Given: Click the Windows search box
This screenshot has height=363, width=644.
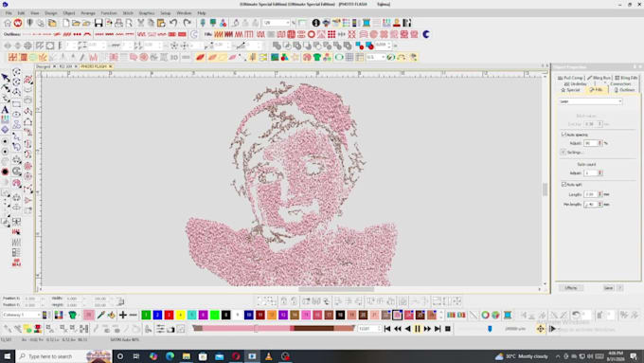Looking at the screenshot, I should (x=63, y=356).
